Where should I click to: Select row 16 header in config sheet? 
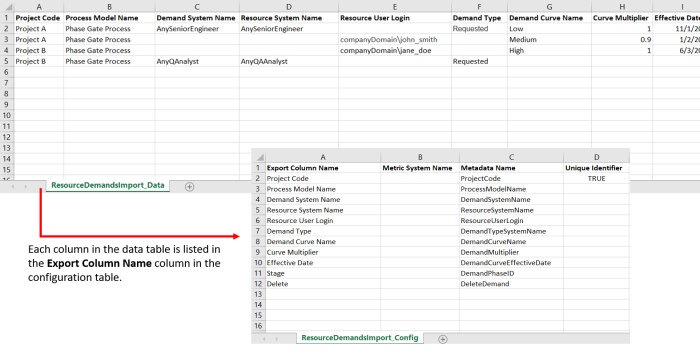258,326
